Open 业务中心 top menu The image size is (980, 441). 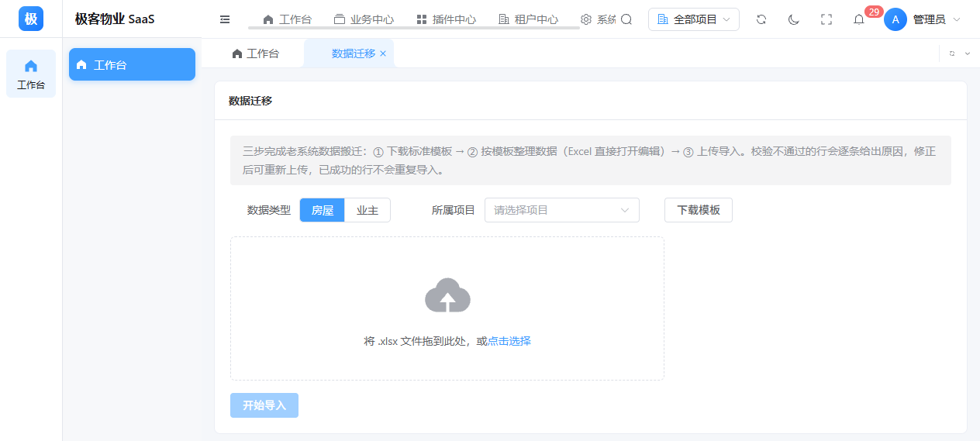tap(364, 19)
